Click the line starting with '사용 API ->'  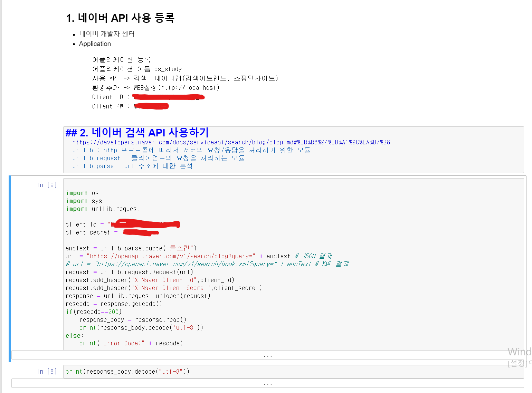coord(185,78)
